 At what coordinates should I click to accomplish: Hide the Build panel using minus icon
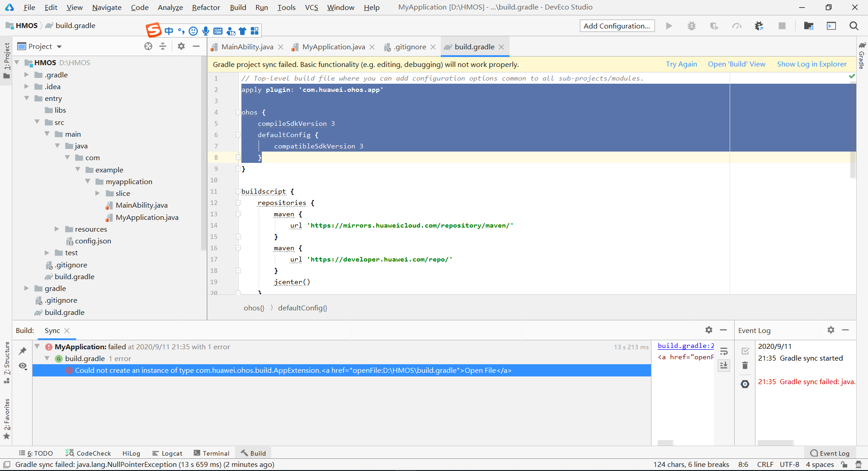click(x=723, y=330)
